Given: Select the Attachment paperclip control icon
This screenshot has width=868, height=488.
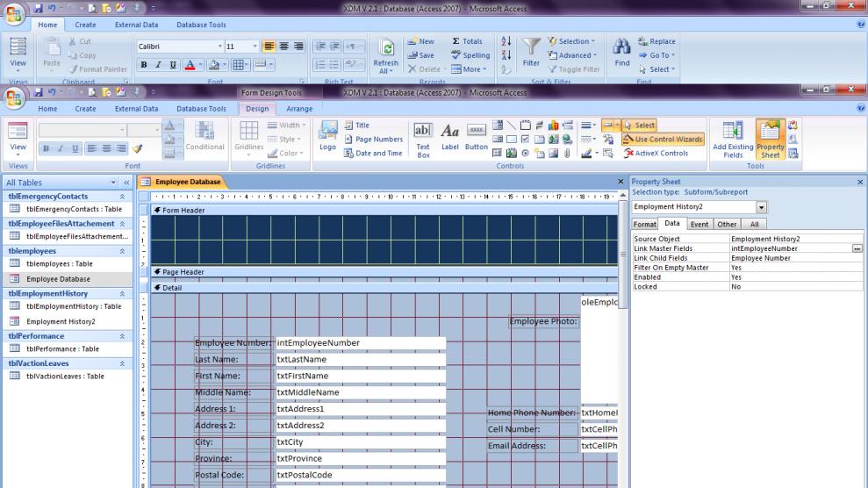Looking at the screenshot, I should click(x=567, y=154).
